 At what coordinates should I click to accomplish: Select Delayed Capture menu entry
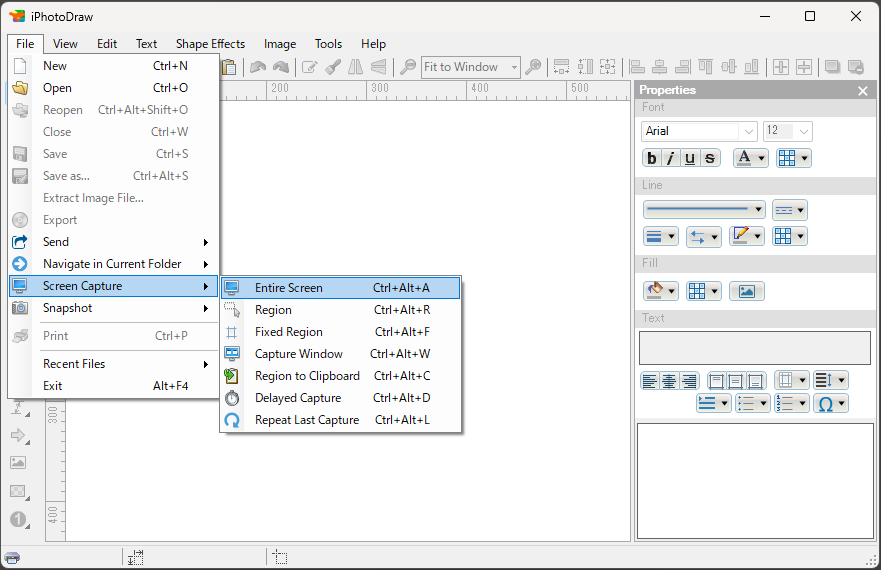340,398
